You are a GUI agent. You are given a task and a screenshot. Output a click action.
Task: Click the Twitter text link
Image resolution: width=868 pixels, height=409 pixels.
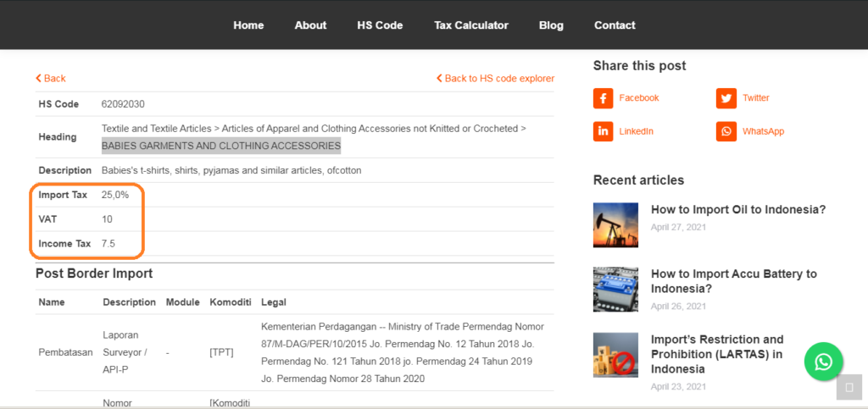755,98
